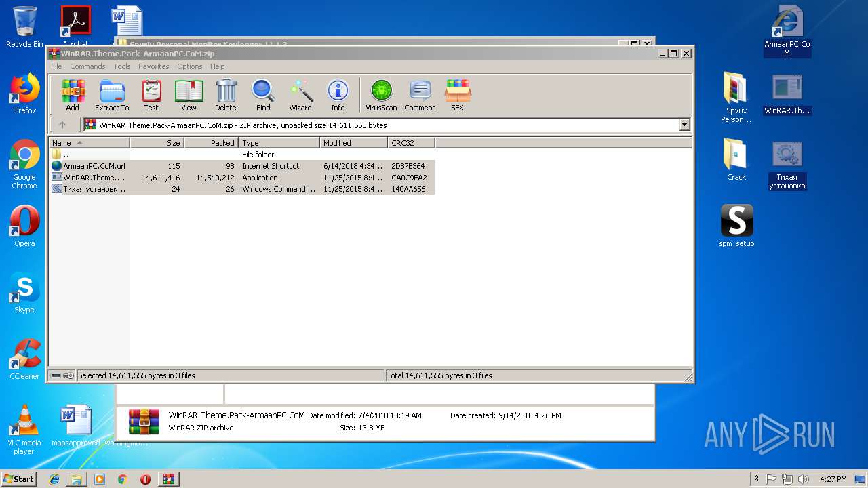Viewport: 868px width, 488px height.
Task: Sort by Size column header
Action: click(157, 143)
